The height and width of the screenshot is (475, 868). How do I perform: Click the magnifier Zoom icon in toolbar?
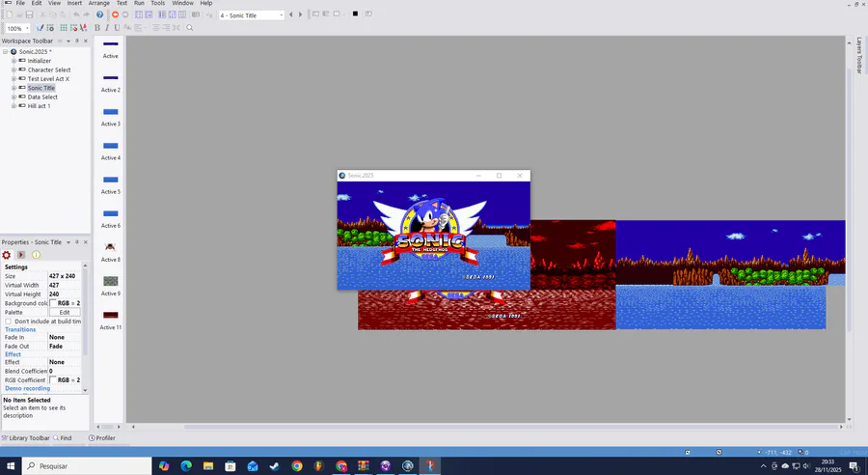tap(190, 28)
